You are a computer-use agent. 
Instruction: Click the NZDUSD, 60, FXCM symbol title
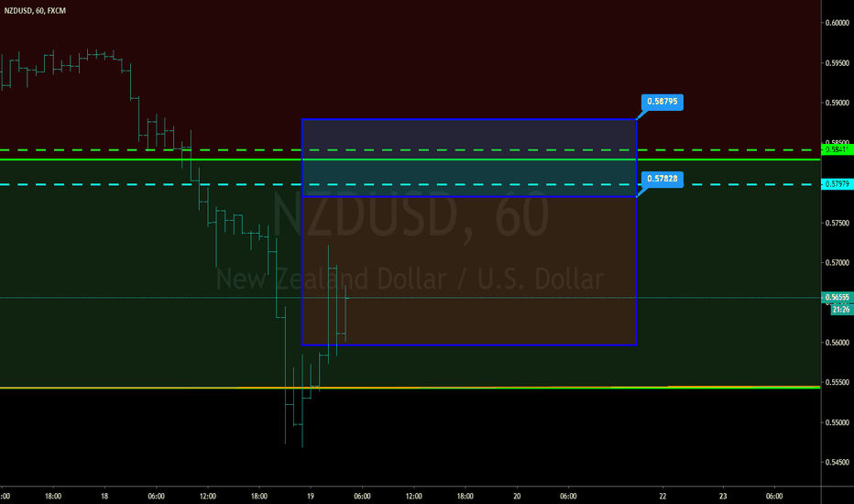point(35,10)
